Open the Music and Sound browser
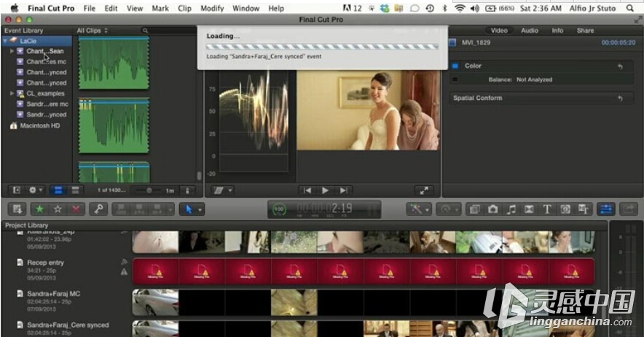This screenshot has height=337, width=644. click(511, 209)
